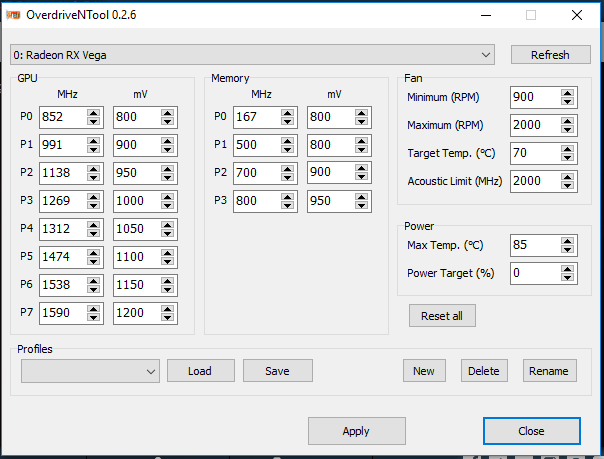The width and height of the screenshot is (604, 459).
Task: Decrease fan Maximum RPM with down arrow
Action: [567, 129]
